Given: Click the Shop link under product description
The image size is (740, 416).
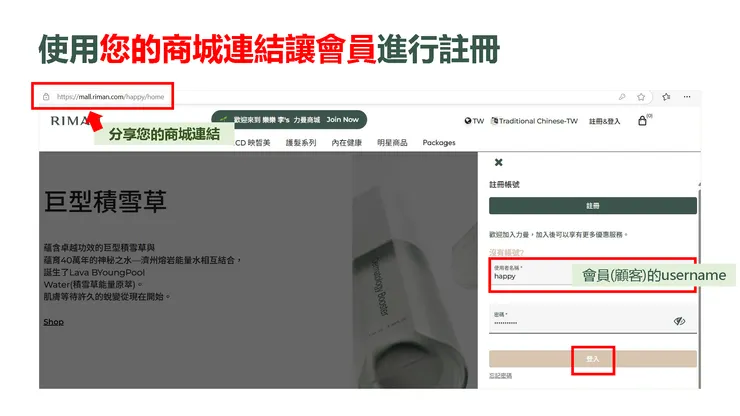Looking at the screenshot, I should point(53,322).
